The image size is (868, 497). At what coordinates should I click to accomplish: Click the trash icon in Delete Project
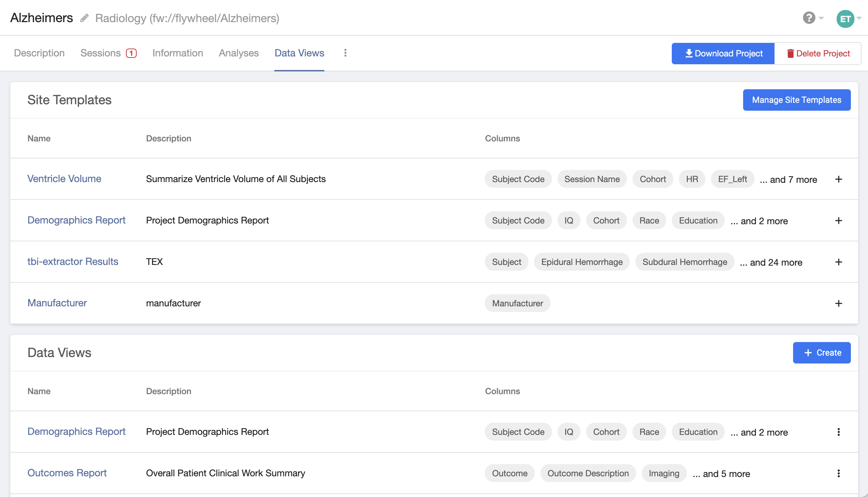click(x=791, y=53)
